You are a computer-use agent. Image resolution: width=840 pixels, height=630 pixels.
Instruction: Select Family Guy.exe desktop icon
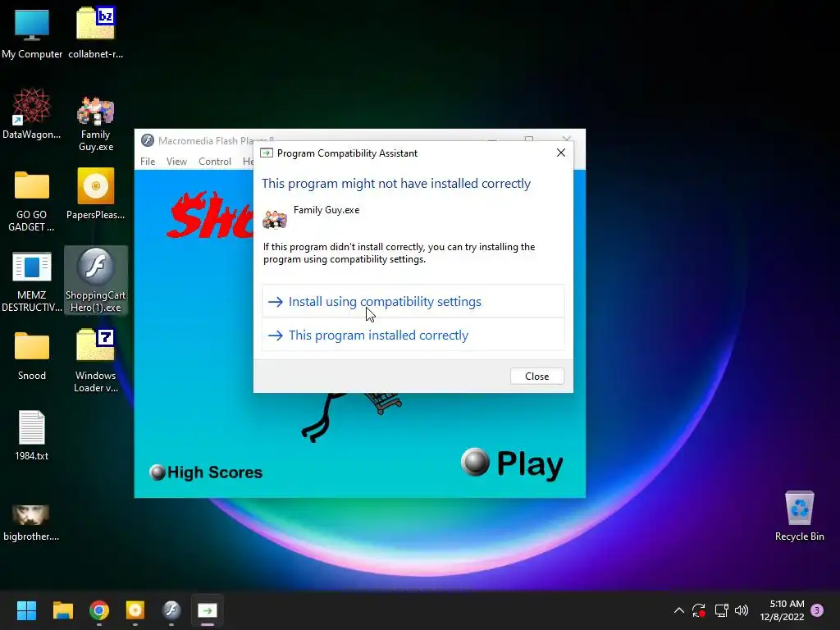(95, 123)
